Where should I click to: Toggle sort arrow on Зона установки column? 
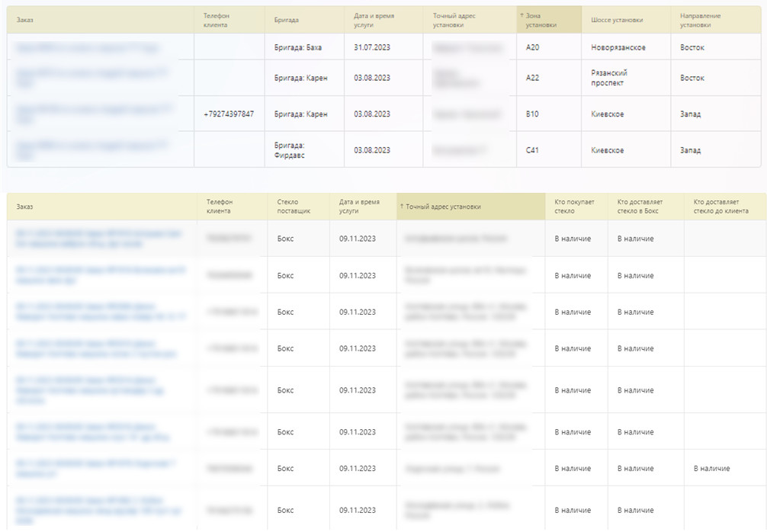(522, 16)
